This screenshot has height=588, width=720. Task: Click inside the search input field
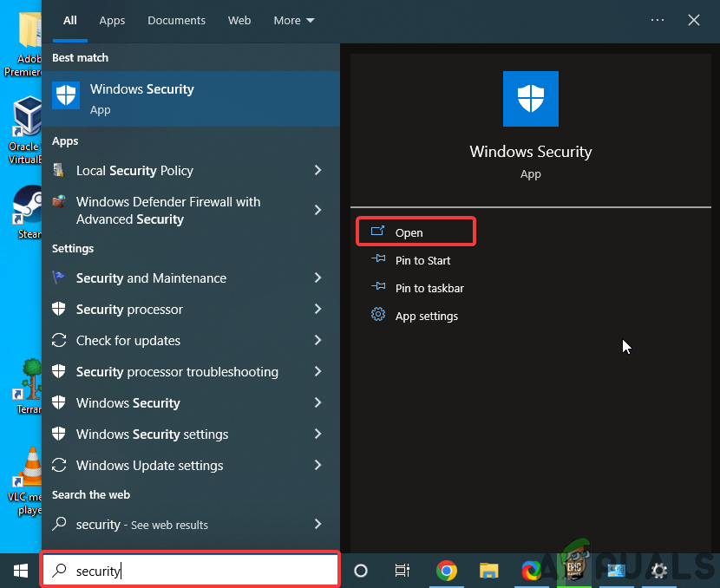point(190,570)
